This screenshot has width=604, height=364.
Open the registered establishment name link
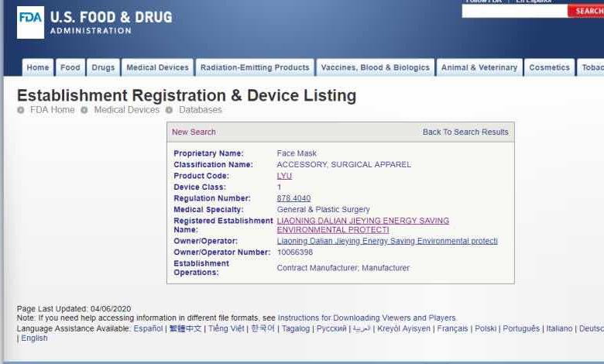(363, 225)
